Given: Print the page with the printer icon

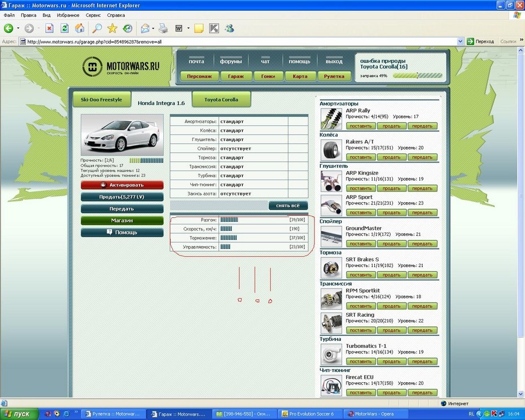Looking at the screenshot, I should [163, 28].
